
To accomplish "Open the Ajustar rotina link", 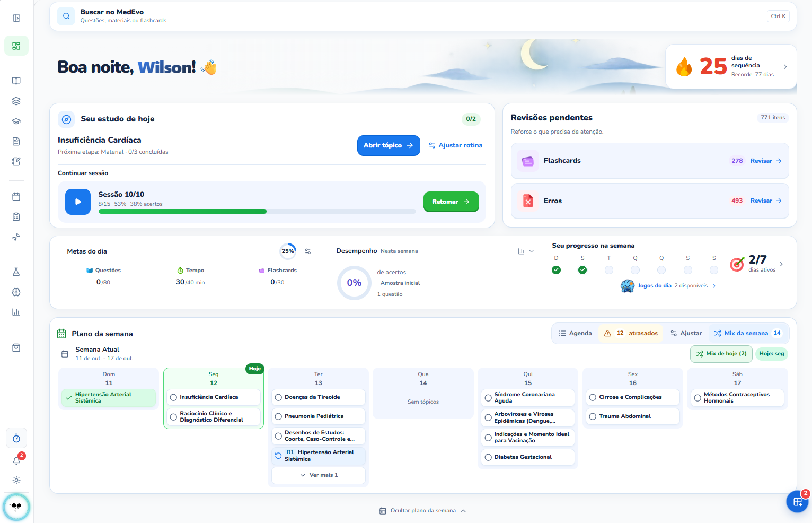I will (456, 145).
